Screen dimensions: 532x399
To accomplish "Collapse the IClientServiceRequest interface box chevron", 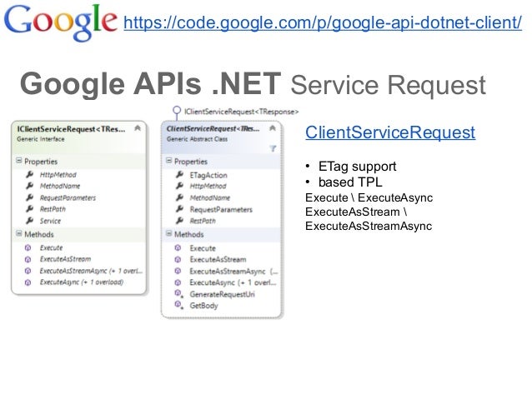I will click(x=138, y=128).
